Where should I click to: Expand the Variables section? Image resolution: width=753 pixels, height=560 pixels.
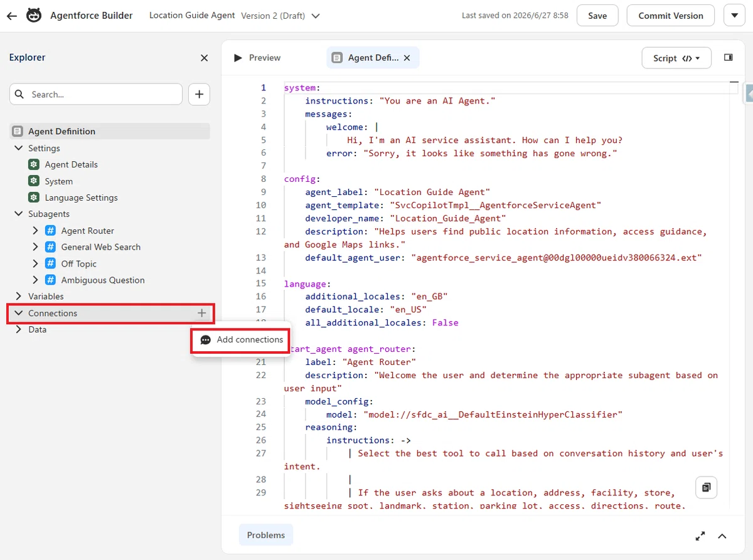pyautogui.click(x=18, y=296)
